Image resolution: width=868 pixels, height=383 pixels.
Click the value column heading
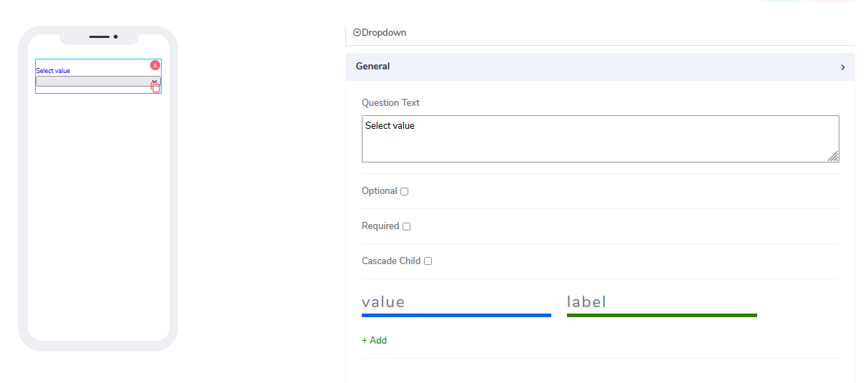pyautogui.click(x=383, y=302)
